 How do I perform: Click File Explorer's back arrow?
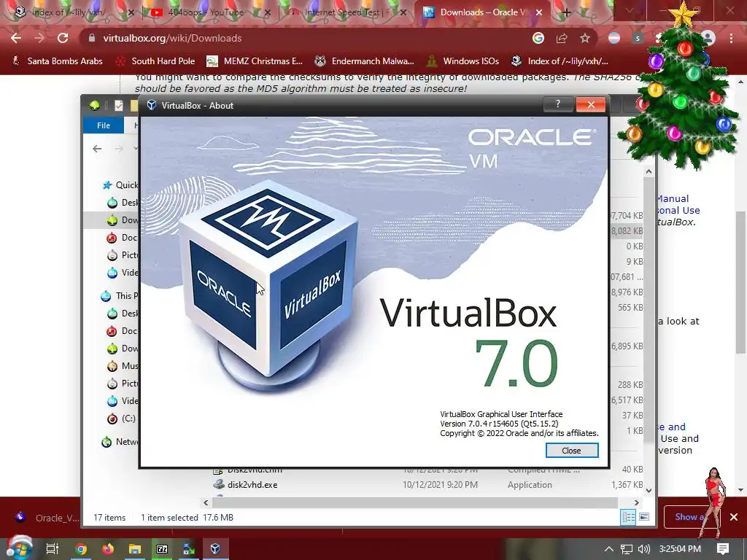(97, 149)
